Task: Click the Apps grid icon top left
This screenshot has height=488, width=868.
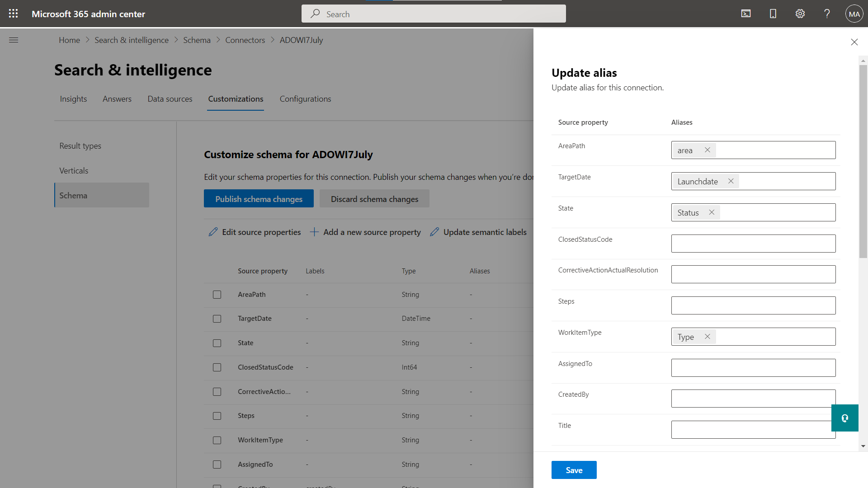Action: click(13, 13)
